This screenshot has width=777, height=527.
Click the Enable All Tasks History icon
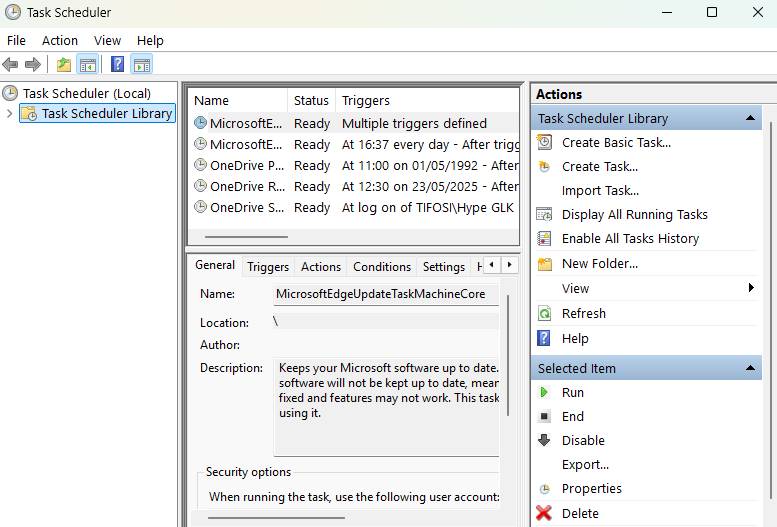pyautogui.click(x=544, y=238)
